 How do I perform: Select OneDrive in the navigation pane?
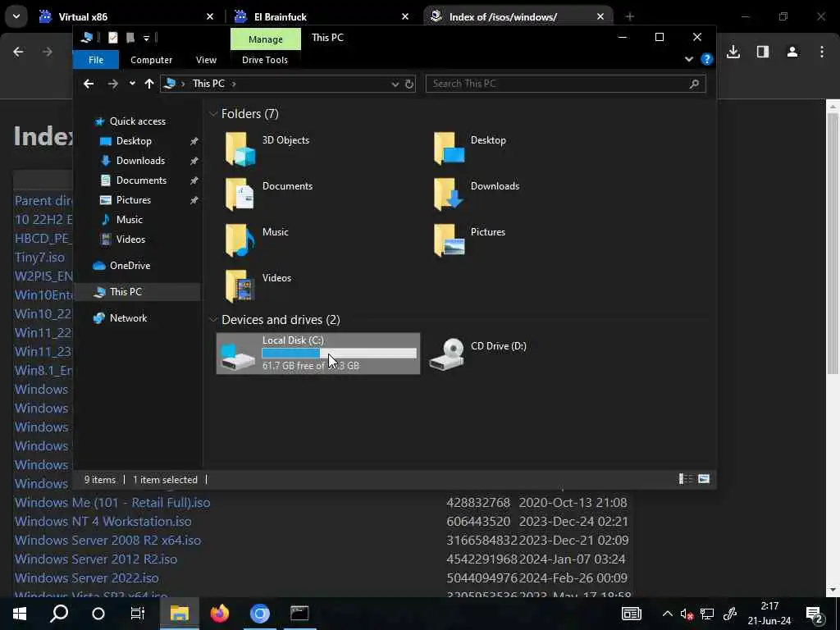point(130,265)
